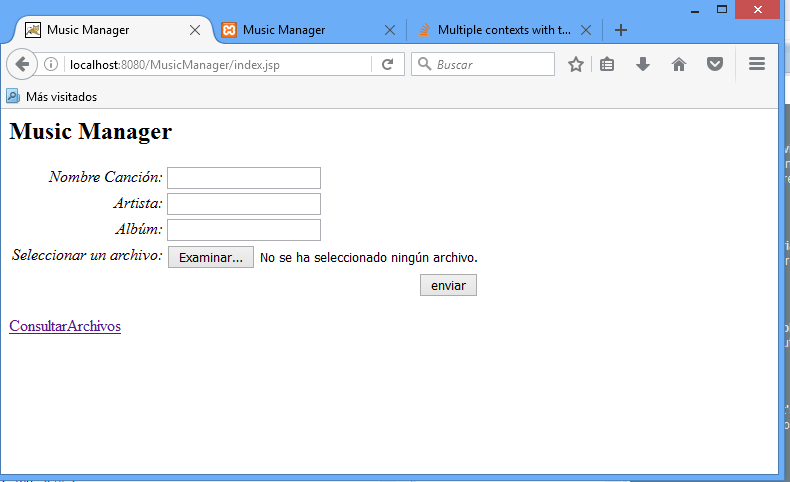Viewport: 790px width, 482px height.
Task: Close the first Music Manager tab
Action: [x=195, y=30]
